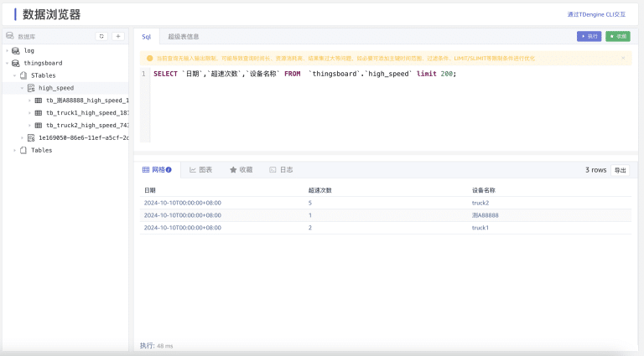Image resolution: width=644 pixels, height=356 pixels.
Task: Expand the log database node
Action: (x=7, y=50)
